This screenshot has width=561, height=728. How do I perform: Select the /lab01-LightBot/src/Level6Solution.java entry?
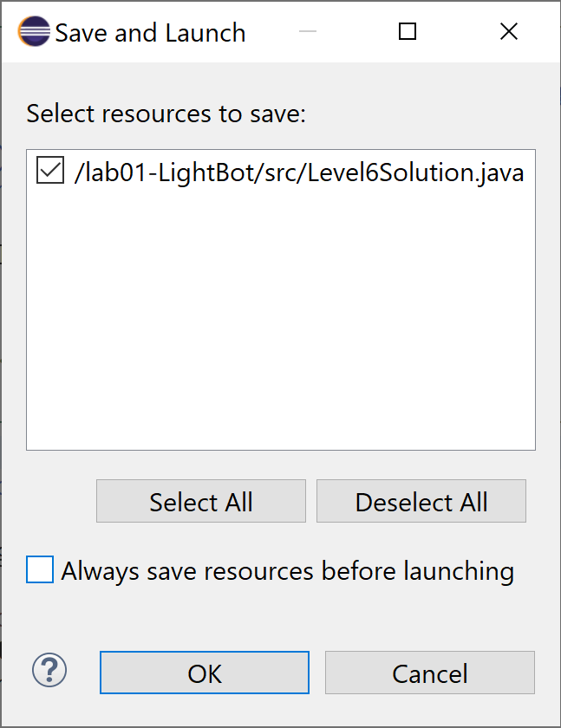[x=299, y=172]
